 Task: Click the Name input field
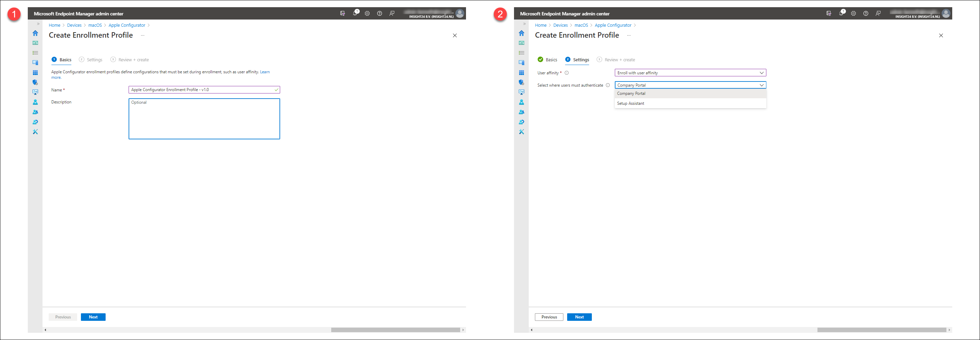tap(204, 90)
